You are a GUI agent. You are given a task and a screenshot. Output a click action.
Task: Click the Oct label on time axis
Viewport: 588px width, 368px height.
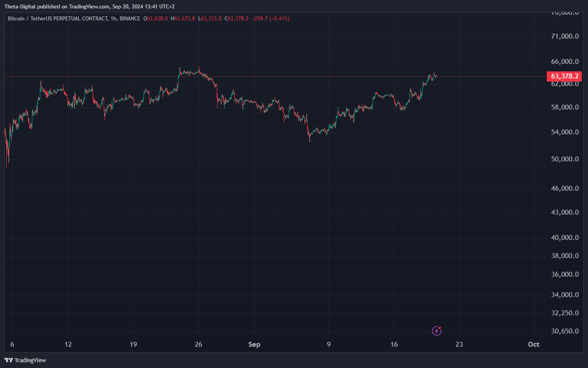point(534,345)
